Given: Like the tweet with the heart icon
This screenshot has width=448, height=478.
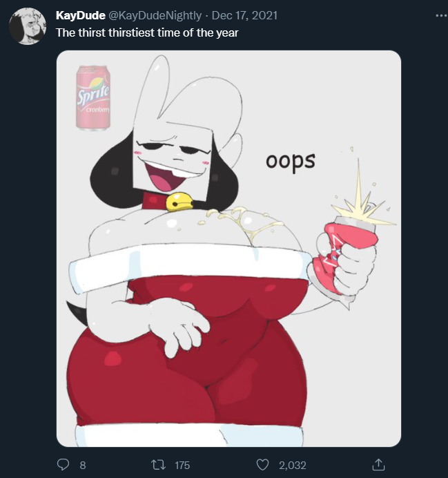Looking at the screenshot, I should pos(262,465).
